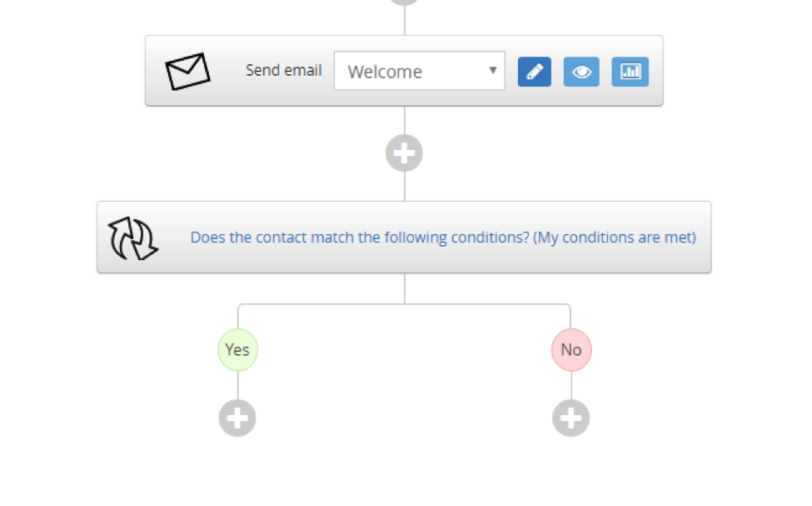Click the small arrow on the Welcome combo box
The height and width of the screenshot is (506, 812).
point(493,70)
